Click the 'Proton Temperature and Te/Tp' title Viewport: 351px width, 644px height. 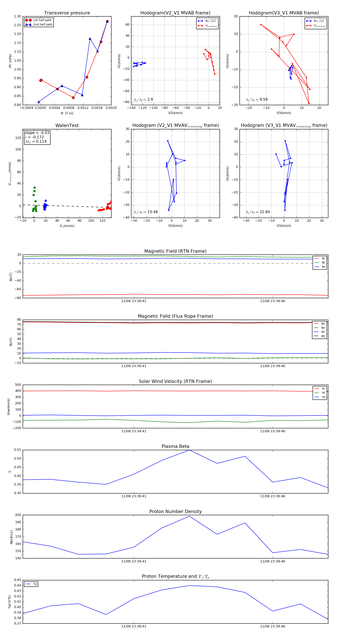point(175,576)
